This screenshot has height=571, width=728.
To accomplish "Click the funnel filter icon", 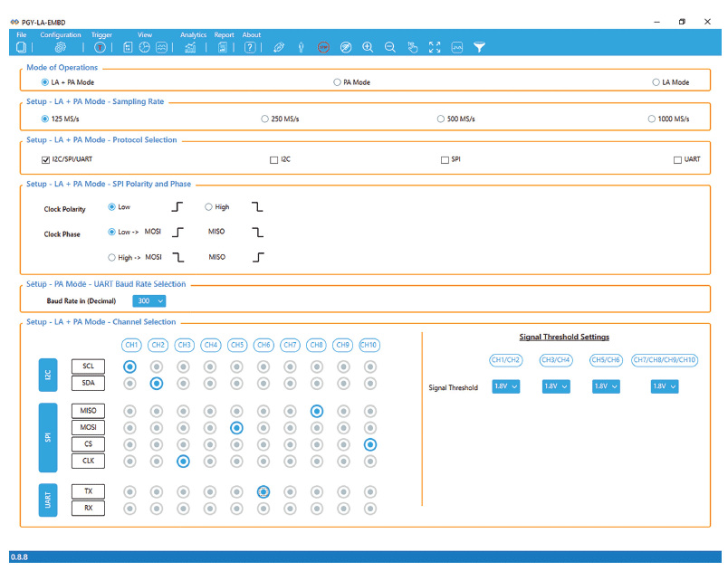I will (480, 47).
